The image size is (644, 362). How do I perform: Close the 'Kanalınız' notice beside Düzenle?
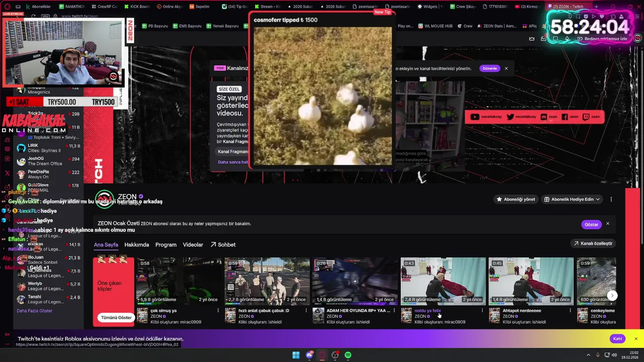tap(506, 68)
